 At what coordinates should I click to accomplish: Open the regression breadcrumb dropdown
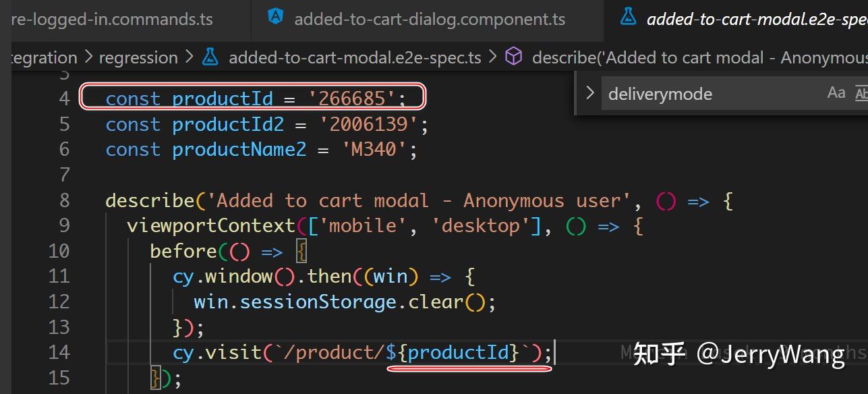pos(138,57)
